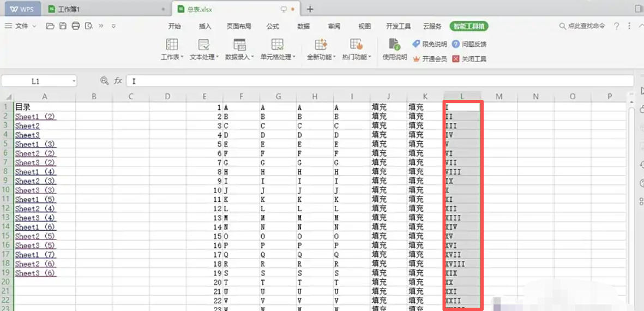Follow the Sheet2 hyperlink in column A
The image size is (644, 311).
click(27, 125)
